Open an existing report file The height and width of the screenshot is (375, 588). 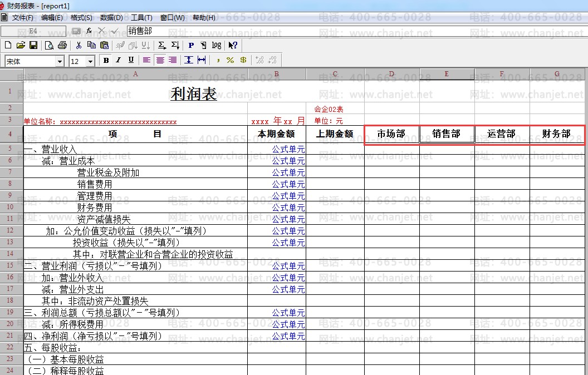21,45
